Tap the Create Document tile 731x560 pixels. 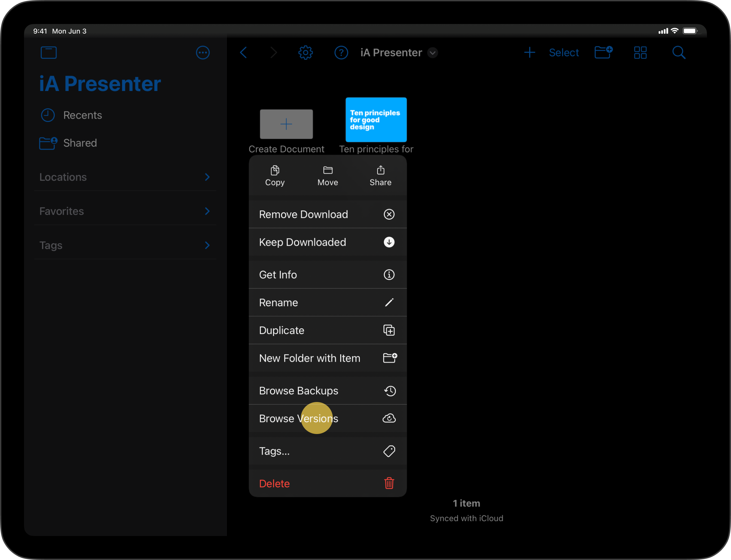tap(286, 124)
